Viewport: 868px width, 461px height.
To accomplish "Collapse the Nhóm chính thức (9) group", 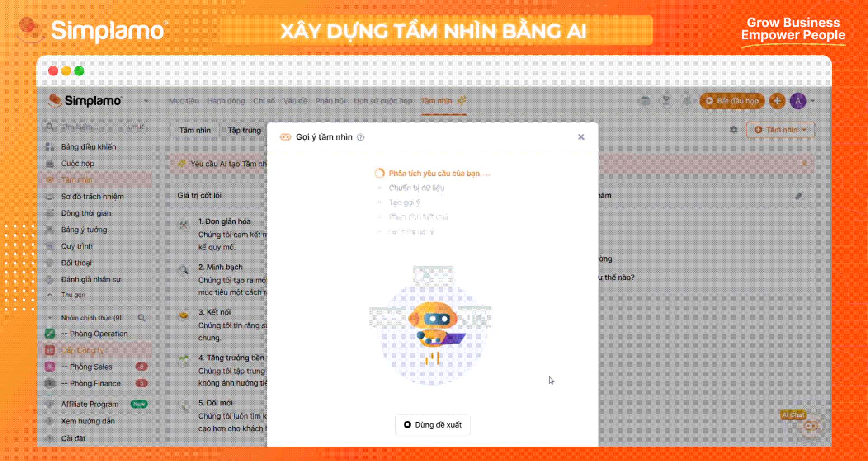I will [50, 318].
